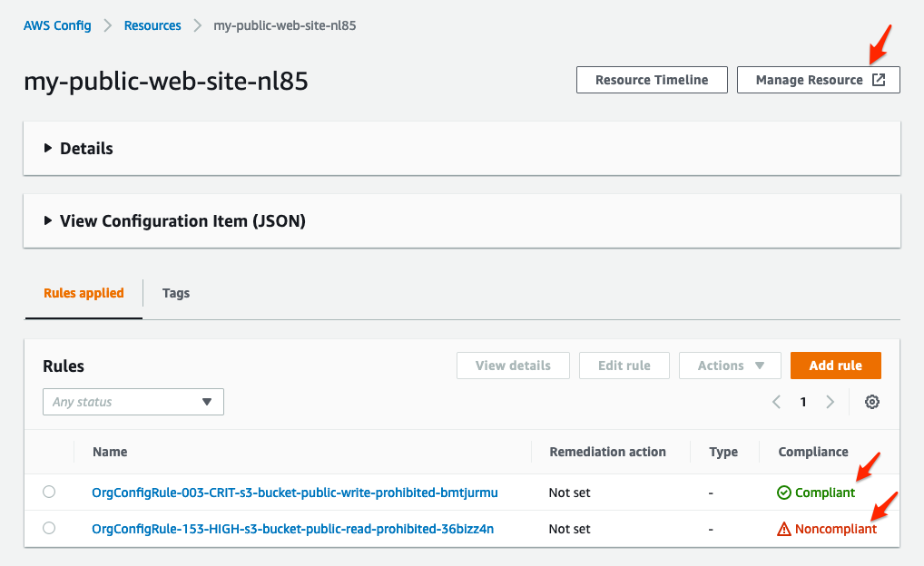Click the Rules panel heading
This screenshot has height=566, width=924.
[64, 366]
